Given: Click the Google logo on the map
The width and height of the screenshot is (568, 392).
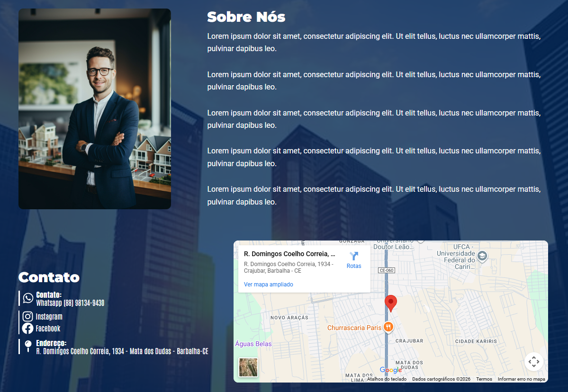Looking at the screenshot, I should pos(390,370).
